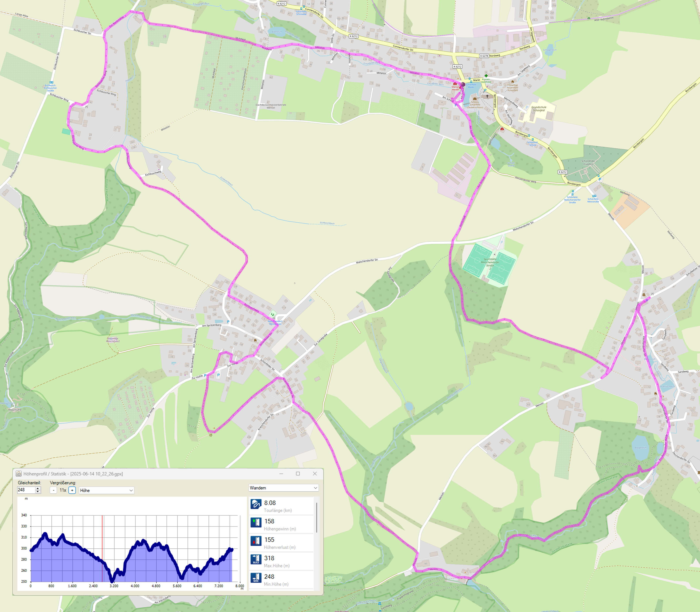Click the red doctor icon on Borsbergstr.

502,129
